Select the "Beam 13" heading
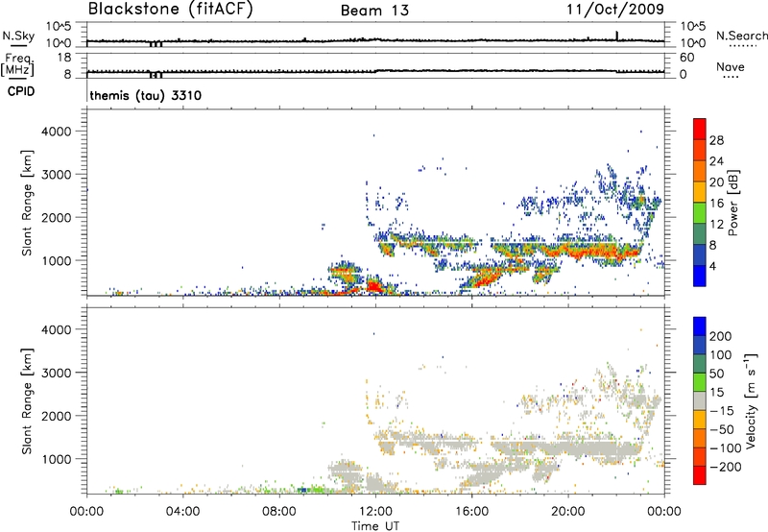768x532 pixels. pos(374,11)
